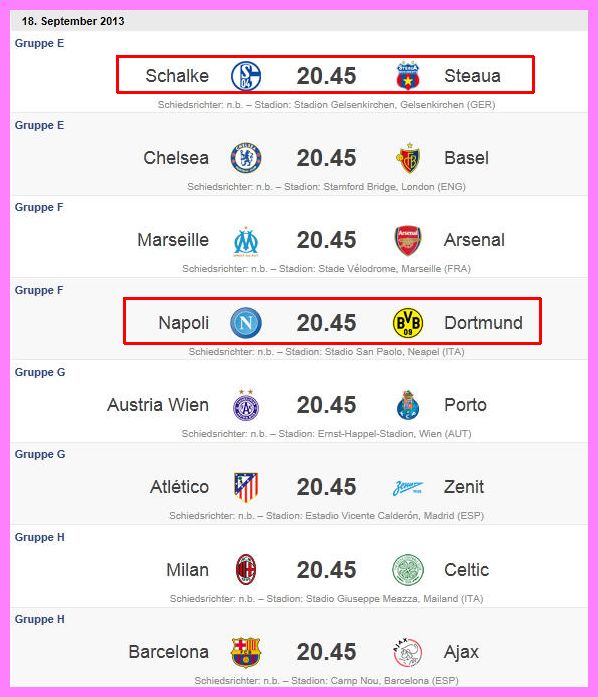Click the Zenit logo
Viewport: 598px width, 697px height.
click(x=408, y=488)
